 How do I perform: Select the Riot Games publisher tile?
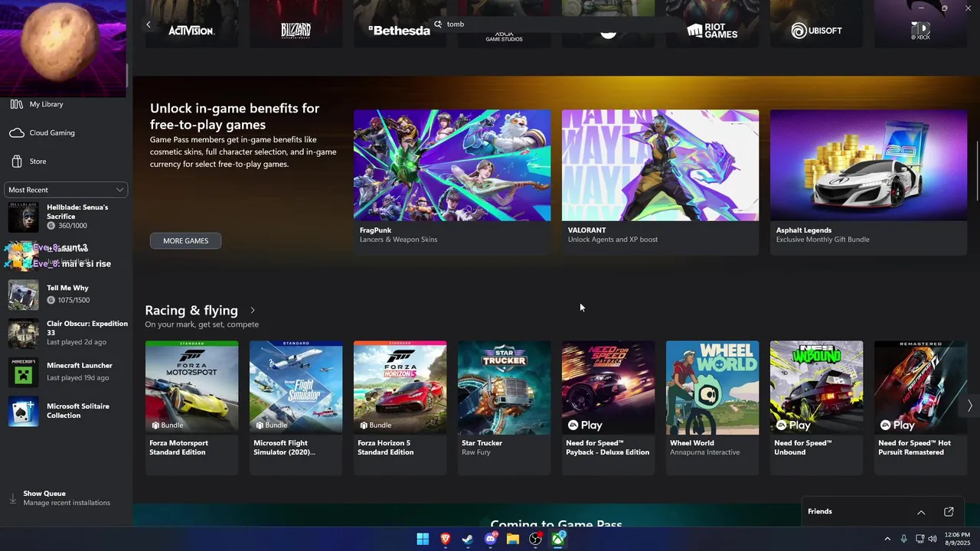point(712,24)
